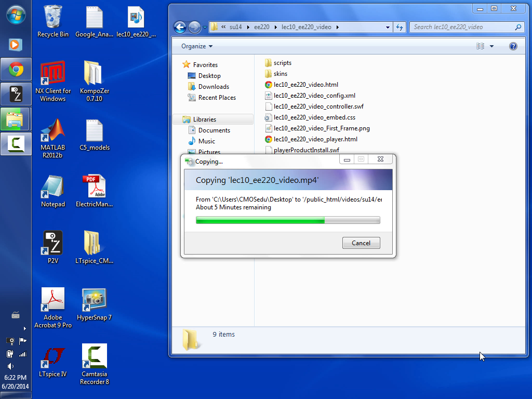Select Desktop under Favorites

[209, 76]
